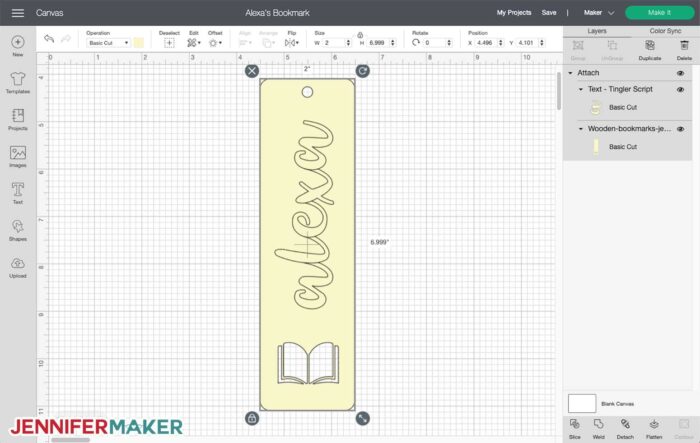
Task: Slice the selected layers
Action: (575, 429)
